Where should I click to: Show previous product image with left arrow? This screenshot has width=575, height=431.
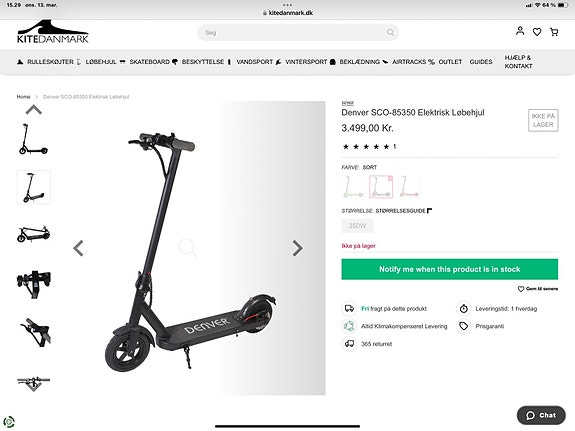tap(78, 248)
